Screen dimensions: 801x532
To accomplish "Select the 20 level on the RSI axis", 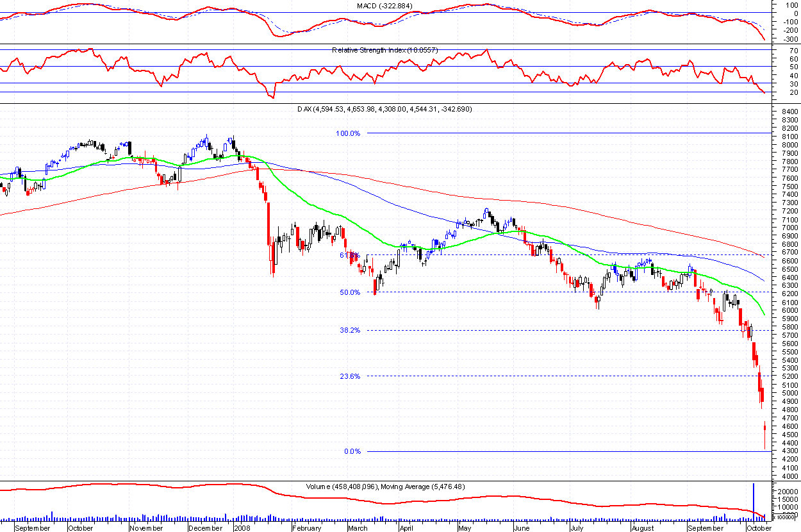I will [x=793, y=93].
